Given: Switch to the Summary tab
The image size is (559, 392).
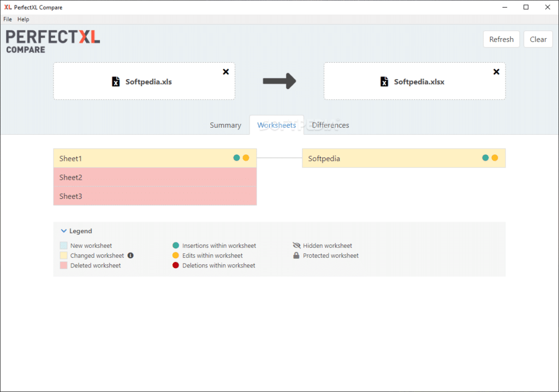Looking at the screenshot, I should [225, 125].
